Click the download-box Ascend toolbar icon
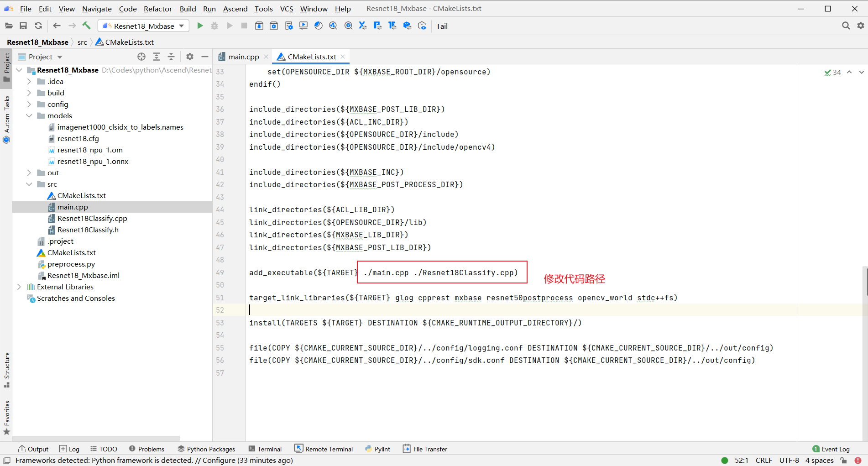 [x=259, y=26]
